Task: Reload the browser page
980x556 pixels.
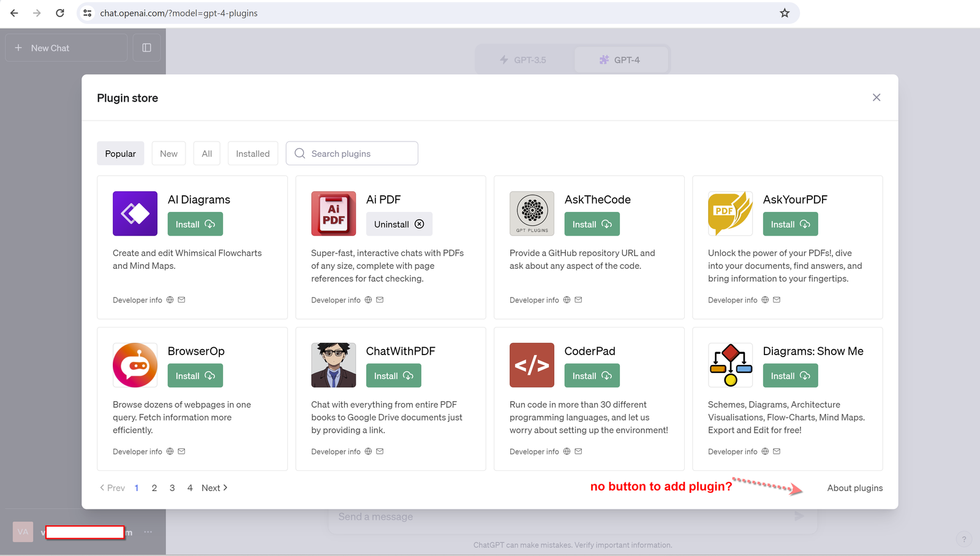Action: [60, 13]
